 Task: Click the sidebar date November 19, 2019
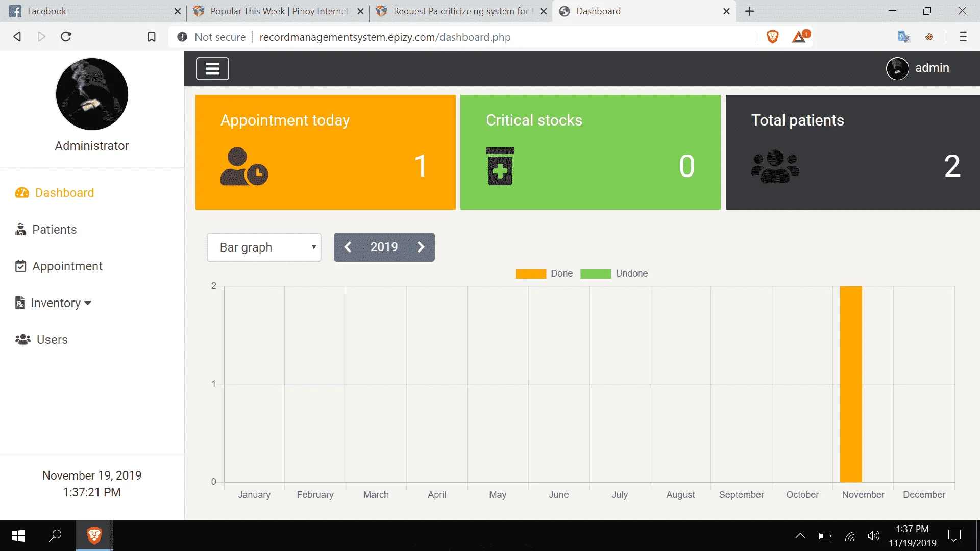point(92,475)
